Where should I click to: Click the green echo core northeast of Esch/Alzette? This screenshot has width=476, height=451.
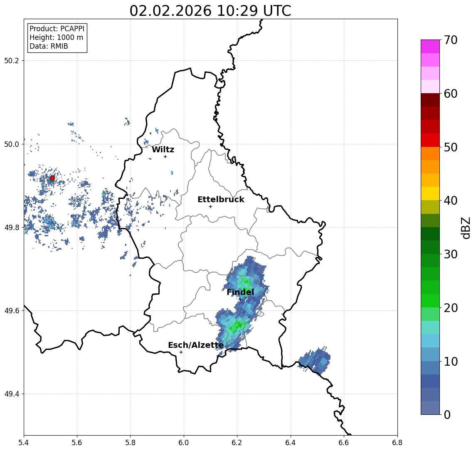pyautogui.click(x=236, y=327)
